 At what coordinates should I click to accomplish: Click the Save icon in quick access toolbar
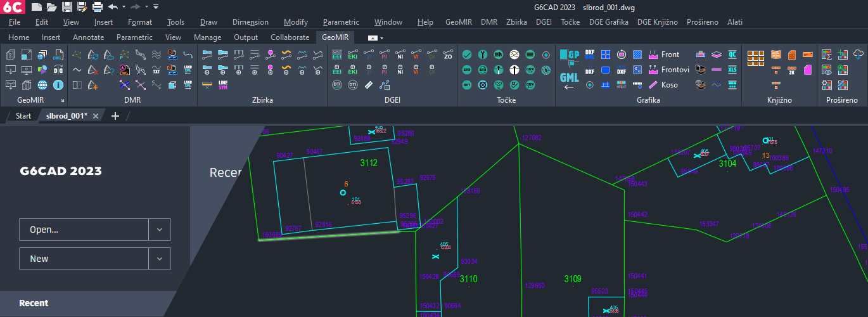67,7
